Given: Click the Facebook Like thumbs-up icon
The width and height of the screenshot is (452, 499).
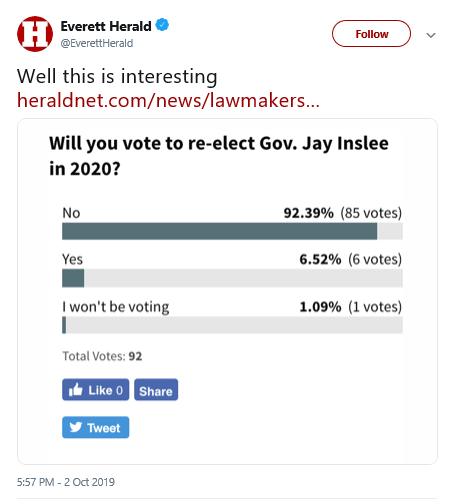Looking at the screenshot, I should 76,389.
